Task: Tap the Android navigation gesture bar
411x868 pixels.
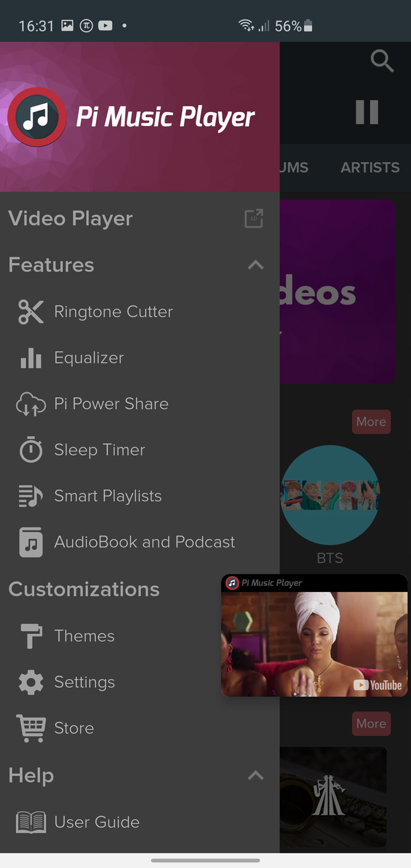Action: [206, 860]
